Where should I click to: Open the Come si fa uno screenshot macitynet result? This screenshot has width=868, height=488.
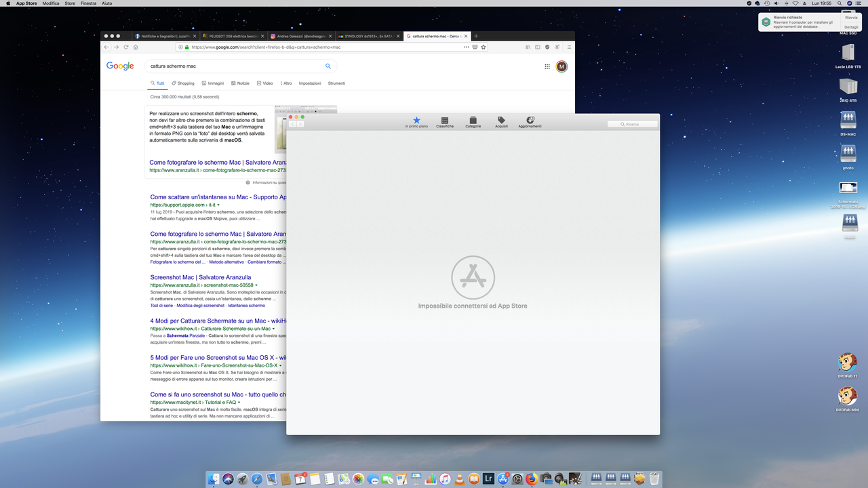tap(218, 394)
